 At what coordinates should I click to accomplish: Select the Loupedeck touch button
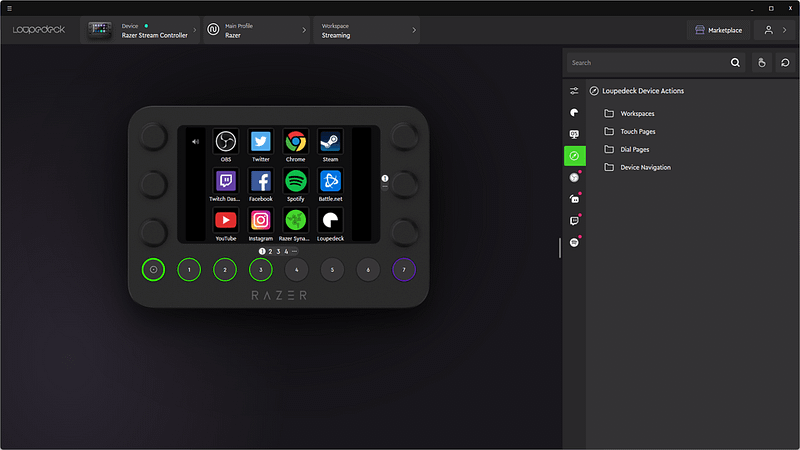pyautogui.click(x=330, y=220)
